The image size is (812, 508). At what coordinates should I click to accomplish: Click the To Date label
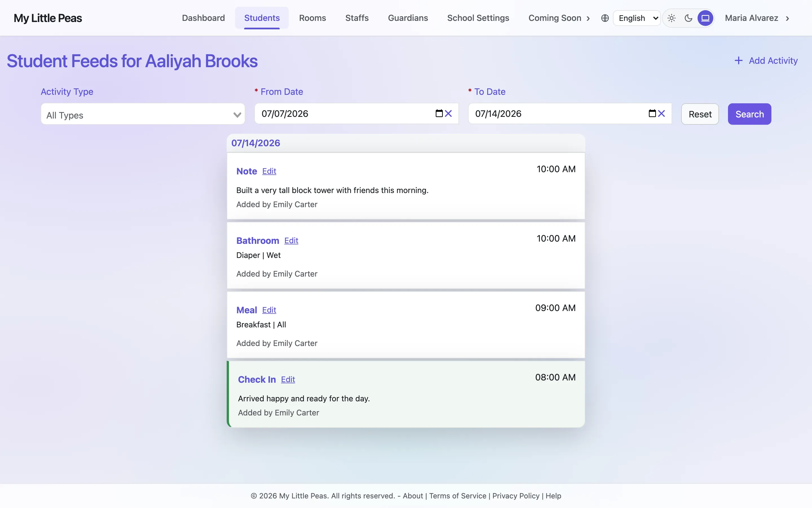pos(490,92)
